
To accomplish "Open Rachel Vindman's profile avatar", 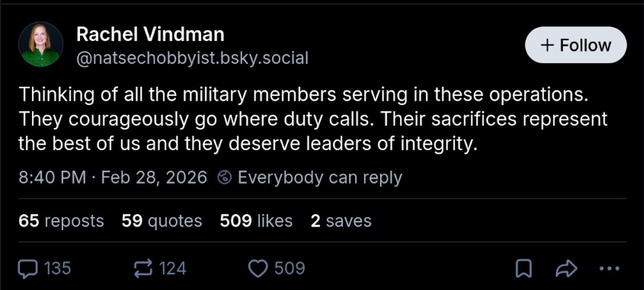I will 41,45.
